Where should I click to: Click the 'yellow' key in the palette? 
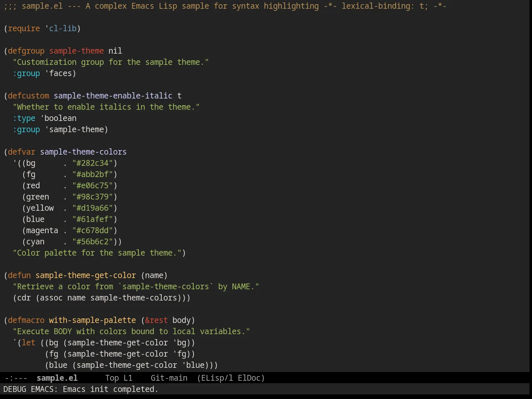tap(40, 208)
